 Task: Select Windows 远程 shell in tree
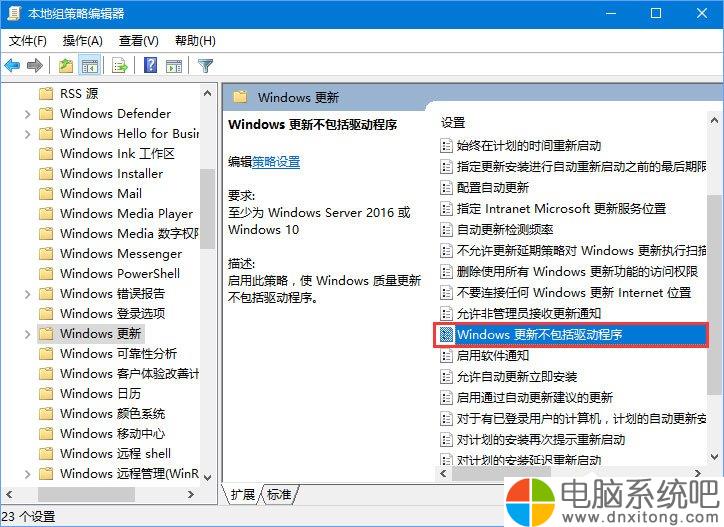pyautogui.click(x=115, y=454)
